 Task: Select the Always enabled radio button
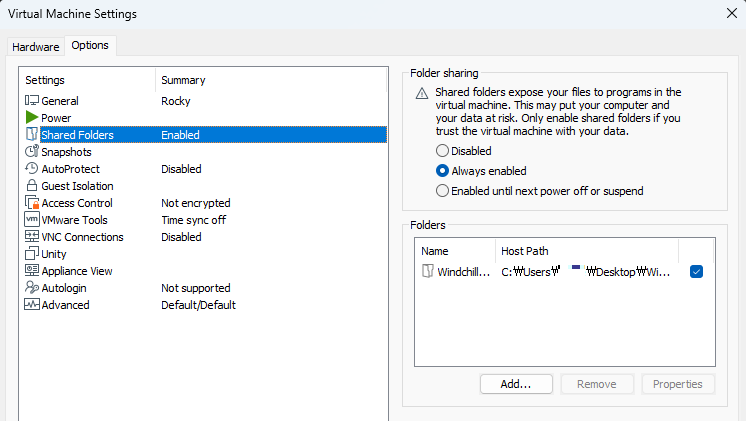[442, 171]
